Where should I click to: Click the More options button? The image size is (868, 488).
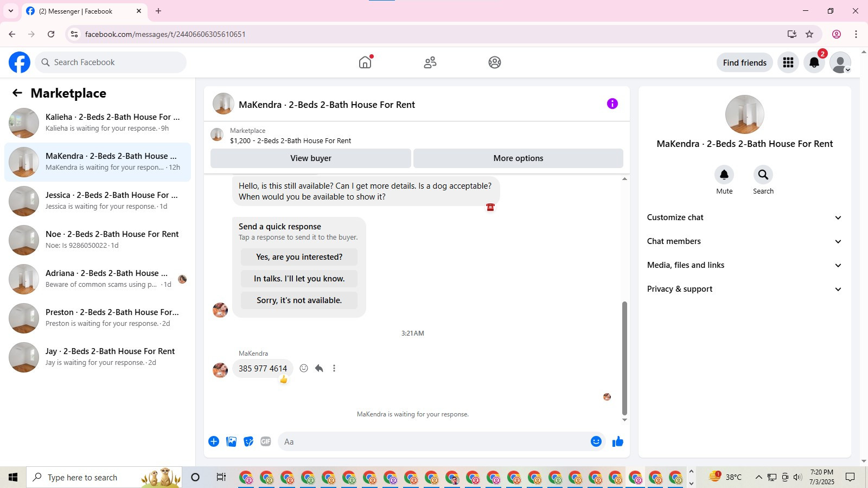pos(518,158)
